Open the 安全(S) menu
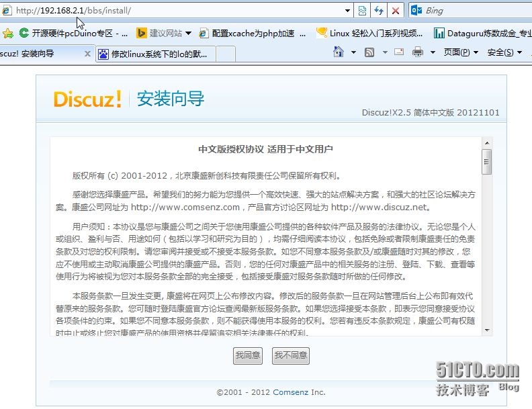This screenshot has width=532, height=409. pyautogui.click(x=504, y=52)
